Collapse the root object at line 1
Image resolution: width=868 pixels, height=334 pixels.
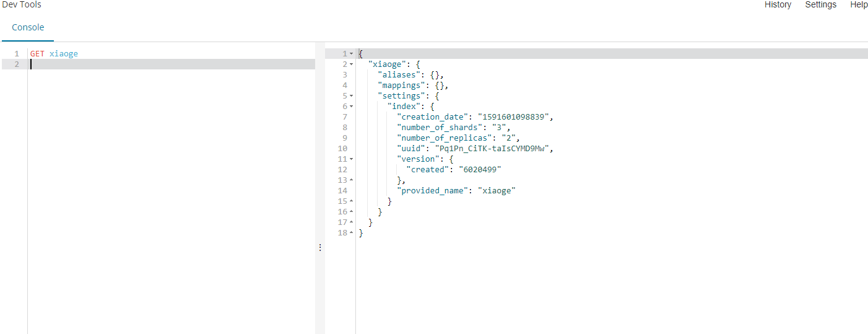coord(352,54)
